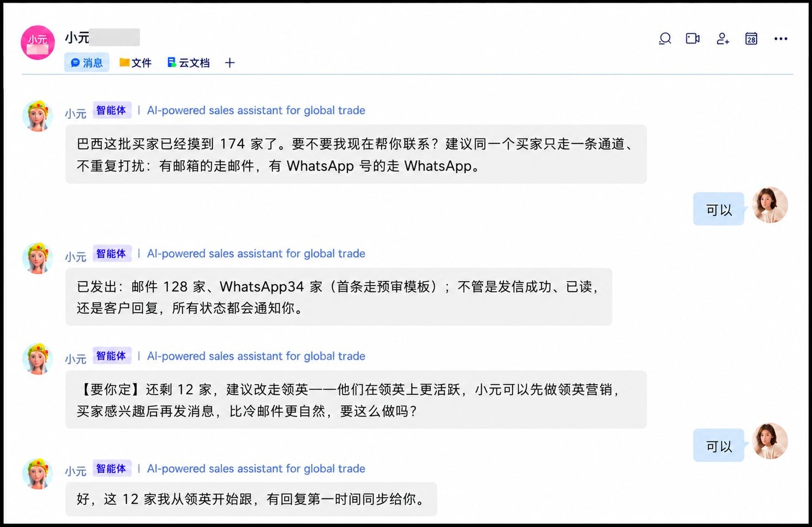Click the 可以 reply bubble below the 【要你定】 message

pyautogui.click(x=718, y=445)
